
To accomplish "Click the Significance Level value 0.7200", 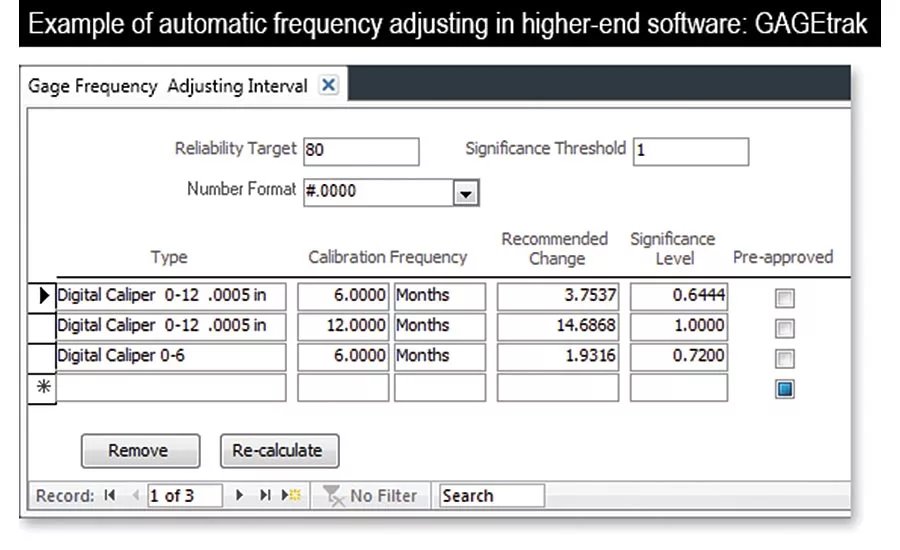I will coord(678,357).
